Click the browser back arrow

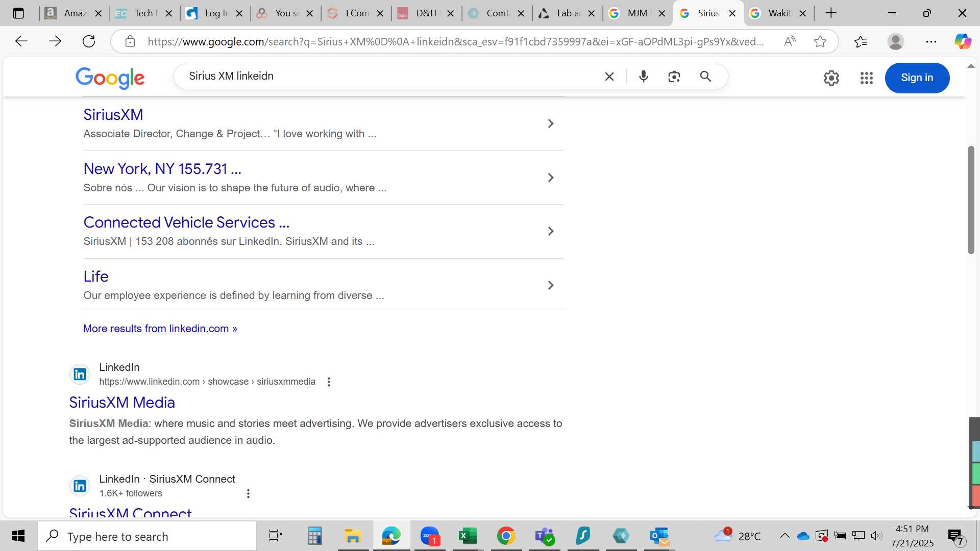point(21,41)
